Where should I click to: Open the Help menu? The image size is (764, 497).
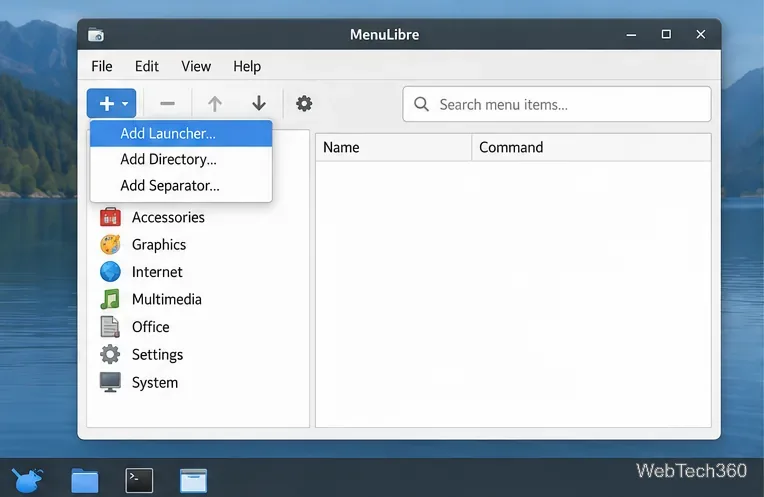(247, 66)
